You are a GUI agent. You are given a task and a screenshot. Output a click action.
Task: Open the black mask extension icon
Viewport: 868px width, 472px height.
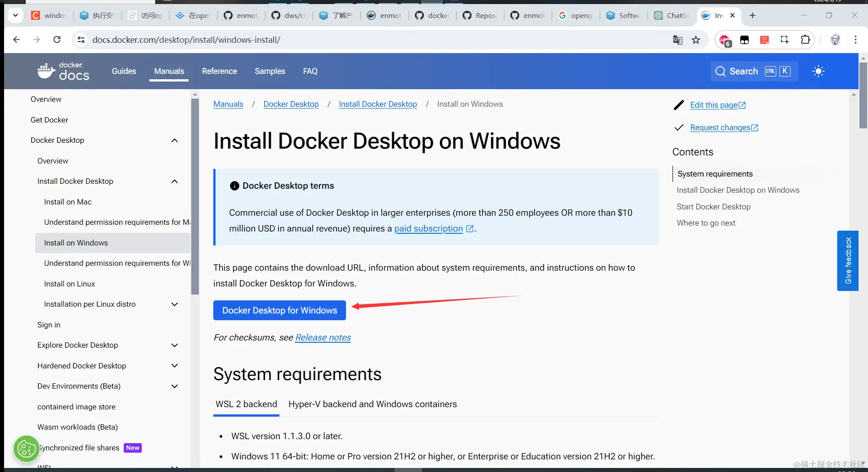coord(745,40)
